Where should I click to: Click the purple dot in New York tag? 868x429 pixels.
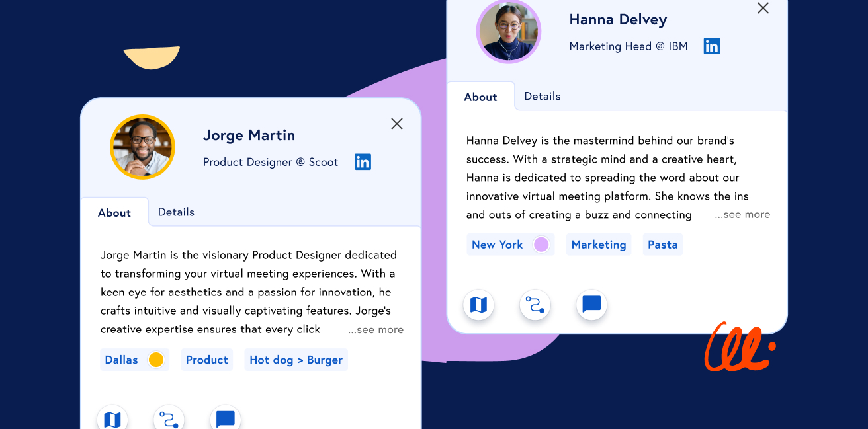541,245
